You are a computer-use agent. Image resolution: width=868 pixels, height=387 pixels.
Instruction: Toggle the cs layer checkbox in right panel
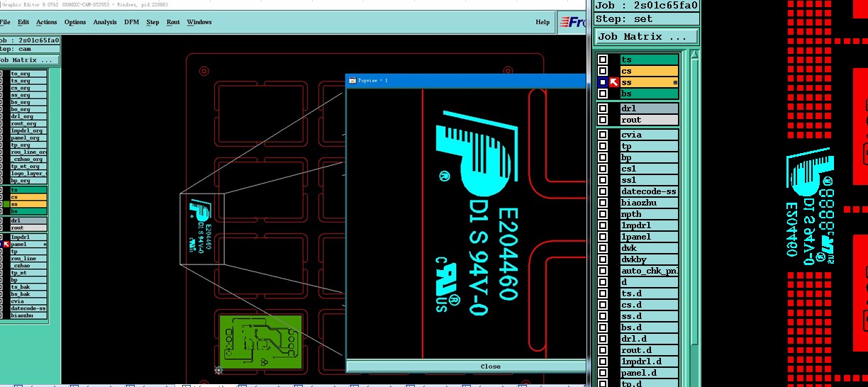pyautogui.click(x=603, y=72)
